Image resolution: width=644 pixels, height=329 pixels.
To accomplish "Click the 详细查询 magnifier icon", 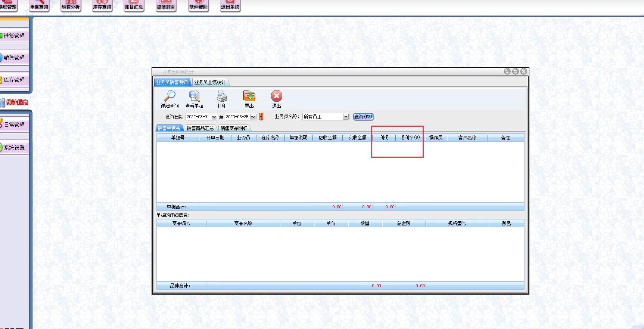I will coord(169,96).
